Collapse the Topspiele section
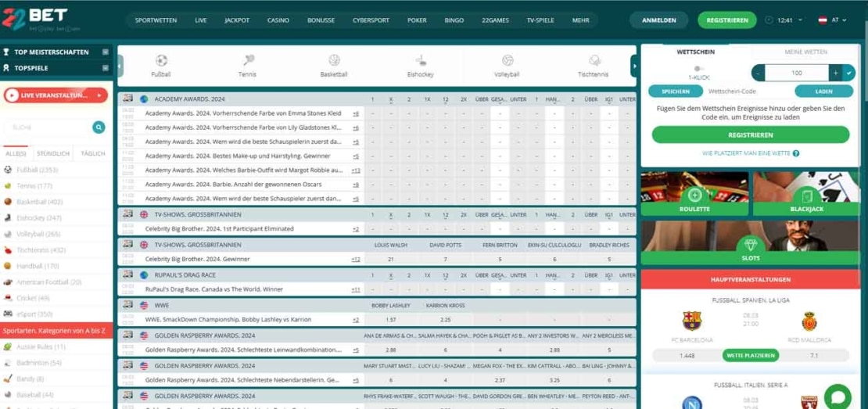868x409 pixels. tap(106, 68)
